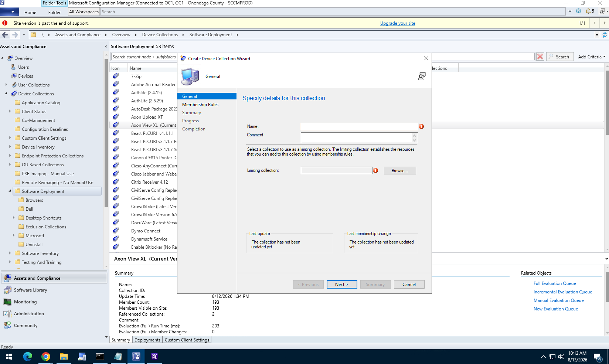This screenshot has height=364, width=609.
Task: Click the Upgrade your site link
Action: point(398,23)
